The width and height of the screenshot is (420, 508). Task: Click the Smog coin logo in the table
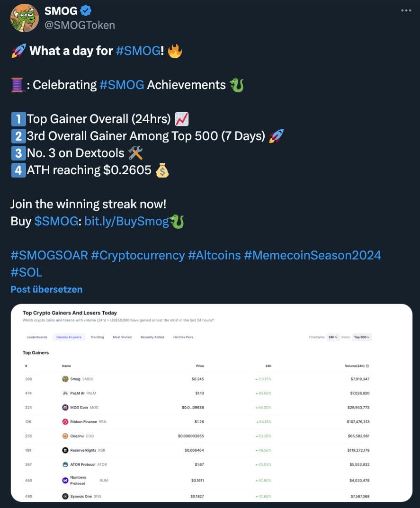[x=64, y=379]
